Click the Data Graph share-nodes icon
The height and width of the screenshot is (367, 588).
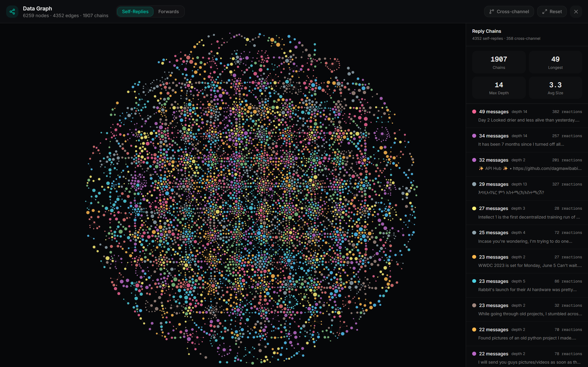12,12
